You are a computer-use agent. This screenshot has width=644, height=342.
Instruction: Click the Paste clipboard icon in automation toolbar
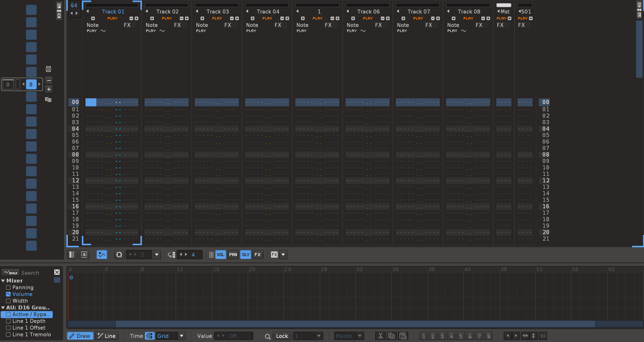[x=403, y=336]
